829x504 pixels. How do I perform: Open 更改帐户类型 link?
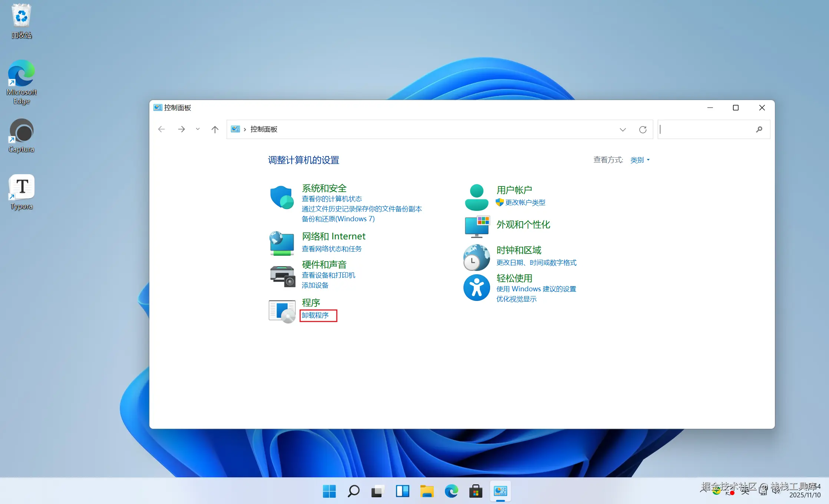pyautogui.click(x=525, y=202)
